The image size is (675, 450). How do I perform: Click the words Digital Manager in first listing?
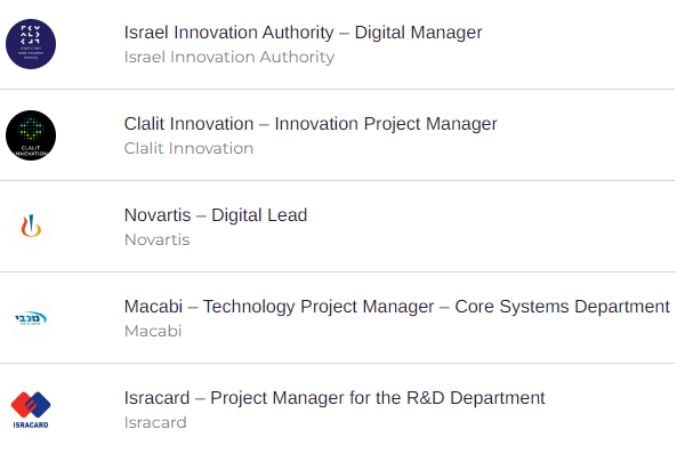(418, 32)
